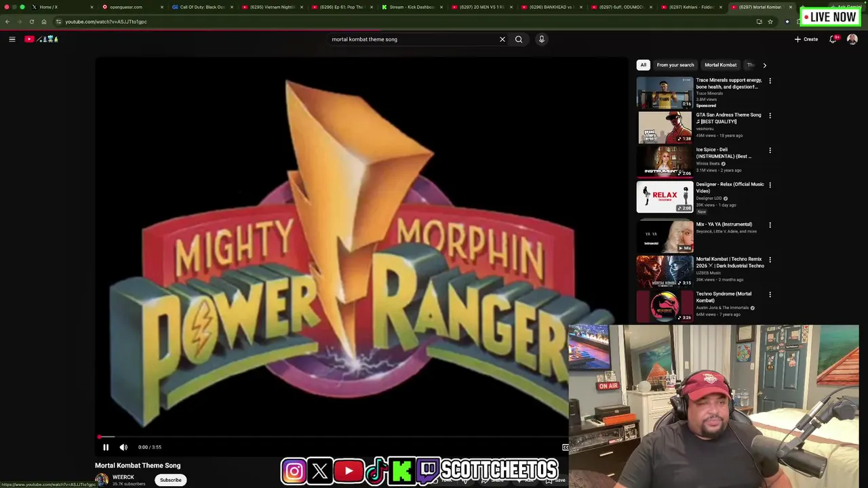This screenshot has width=868, height=488.
Task: Open more options for Mortal Kombat Techno Remix
Action: click(770, 260)
